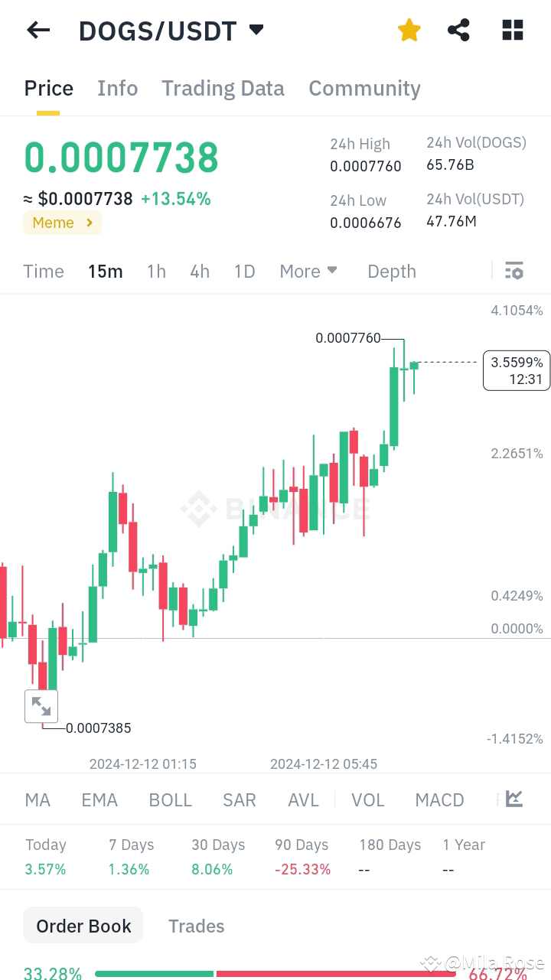Click the back arrow to exit the chart

click(x=37, y=30)
